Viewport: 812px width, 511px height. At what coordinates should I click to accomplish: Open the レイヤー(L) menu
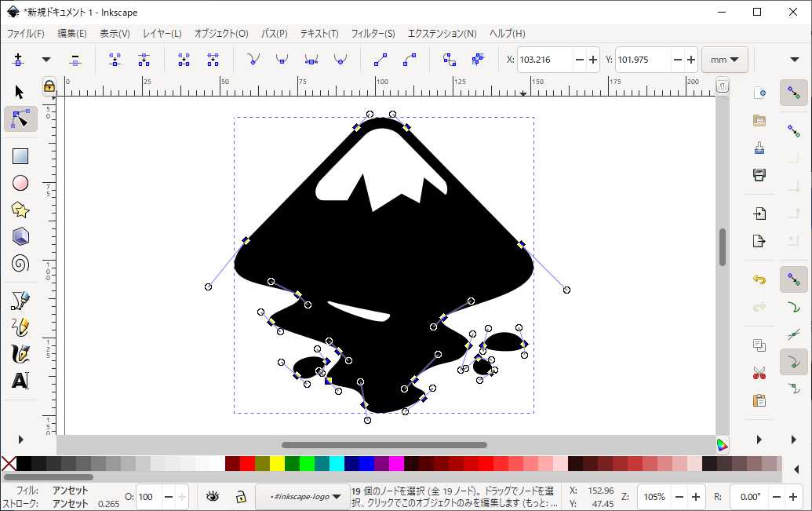click(x=162, y=34)
